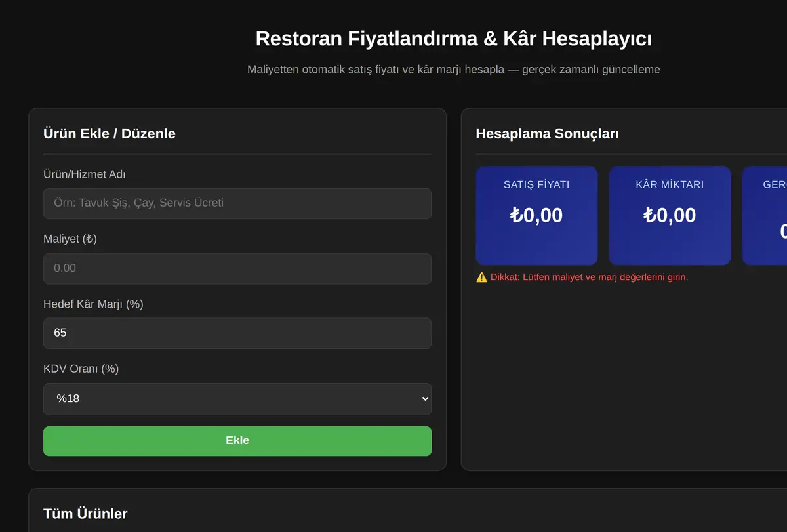787x532 pixels.
Task: Click the Ürün Ekle / Düzenle heading
Action: click(x=110, y=134)
